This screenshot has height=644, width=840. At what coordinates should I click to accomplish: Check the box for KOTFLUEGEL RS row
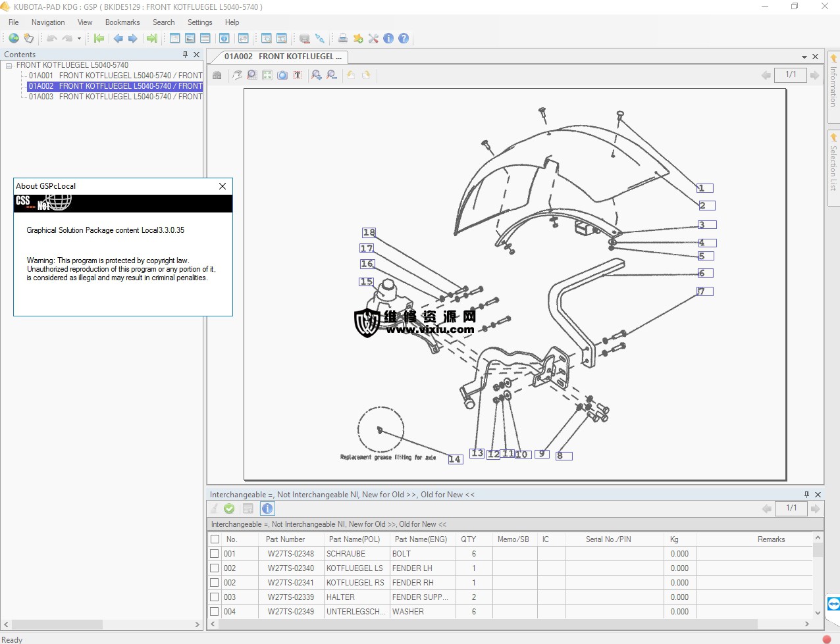215,582
